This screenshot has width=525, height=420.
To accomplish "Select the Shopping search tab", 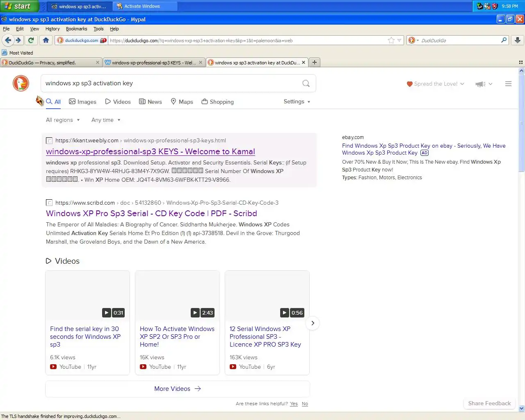I will point(217,102).
